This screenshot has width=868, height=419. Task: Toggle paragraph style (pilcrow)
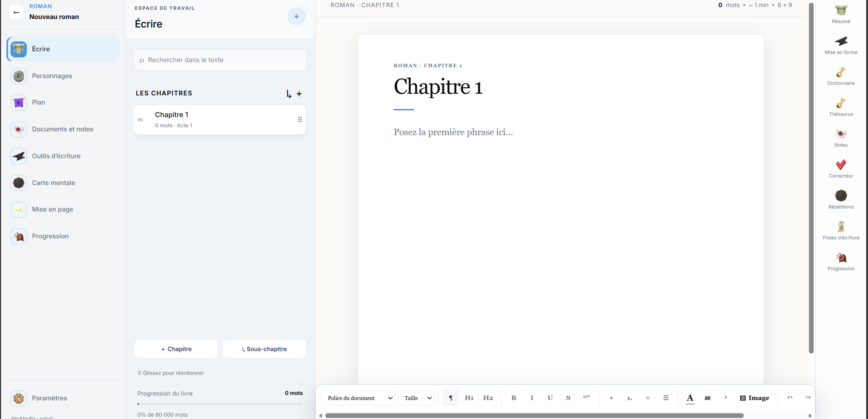(451, 398)
